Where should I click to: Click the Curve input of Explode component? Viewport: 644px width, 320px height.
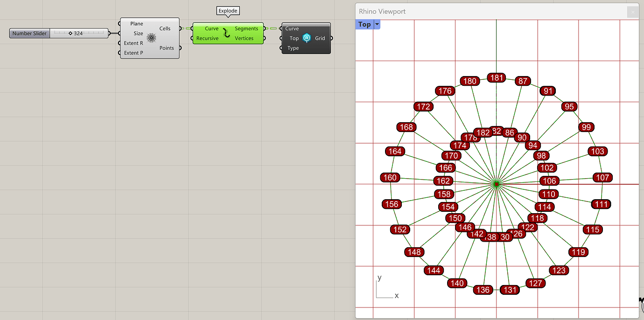click(211, 28)
